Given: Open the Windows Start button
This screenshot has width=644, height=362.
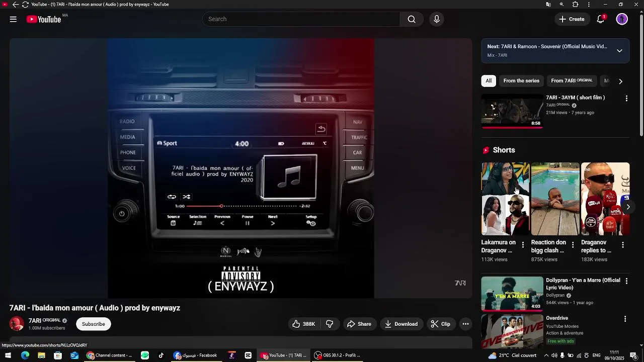Looking at the screenshot, I should 8,355.
